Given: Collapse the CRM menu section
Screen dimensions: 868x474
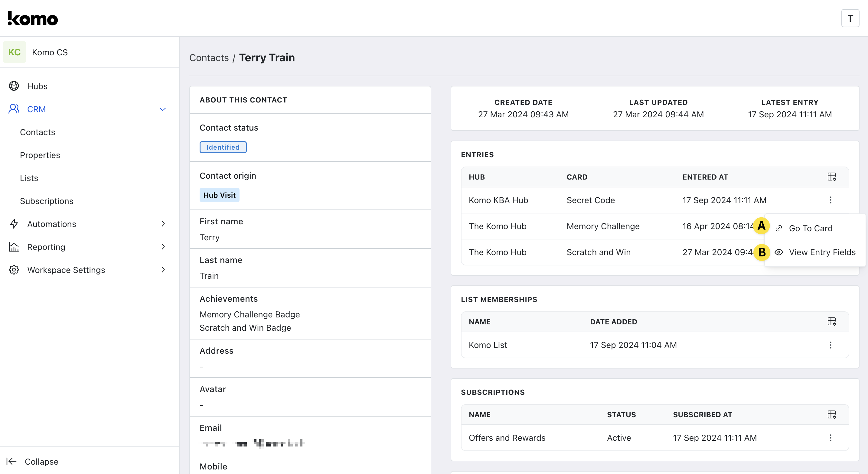Looking at the screenshot, I should tap(163, 109).
